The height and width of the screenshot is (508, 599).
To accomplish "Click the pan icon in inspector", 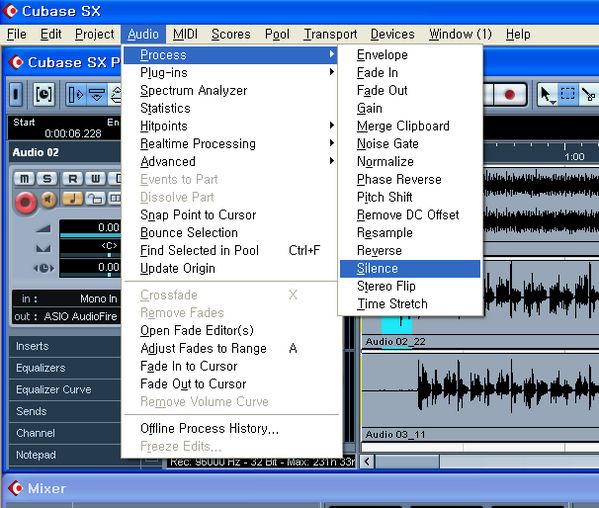I will tap(43, 249).
